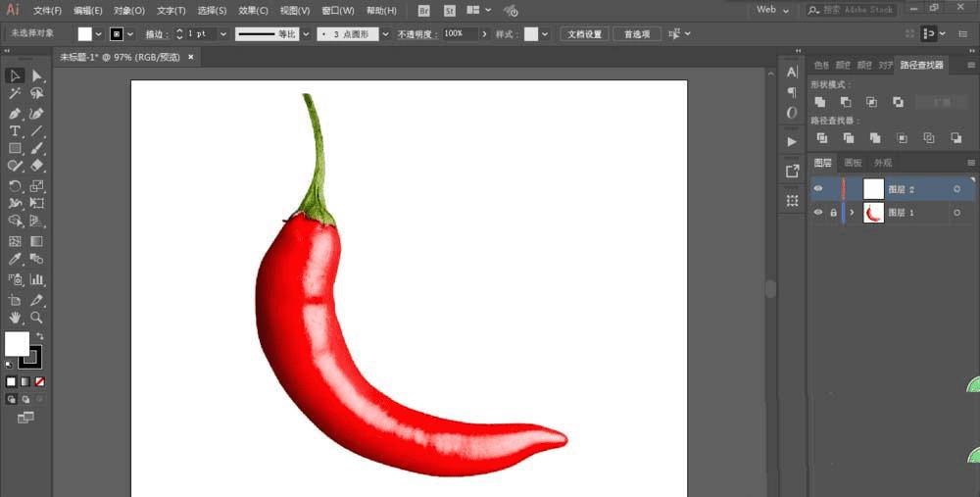
Task: Click the 首选项 button
Action: tap(637, 33)
